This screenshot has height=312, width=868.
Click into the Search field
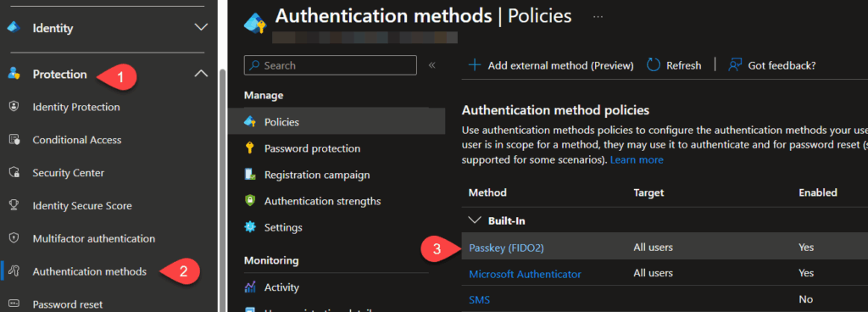point(330,65)
